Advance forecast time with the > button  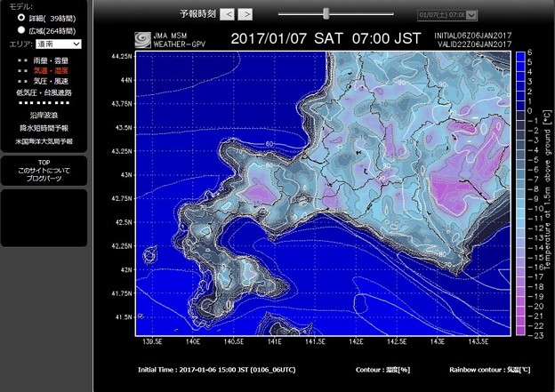(x=245, y=14)
